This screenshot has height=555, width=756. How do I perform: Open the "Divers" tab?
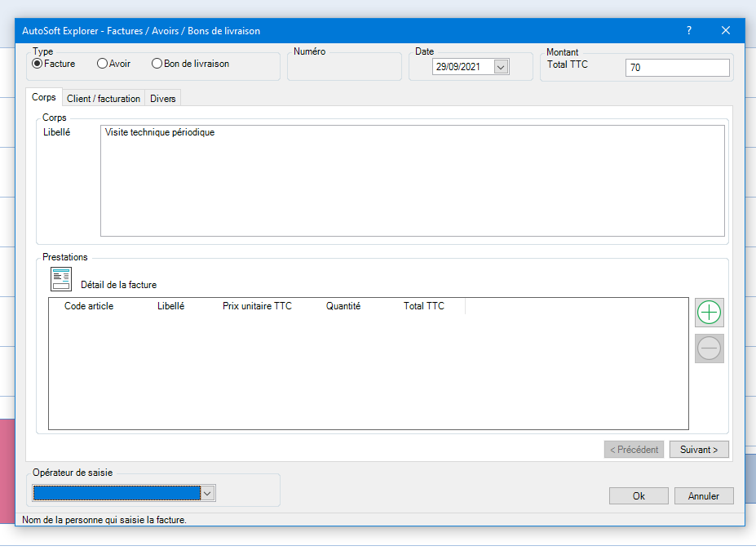[162, 98]
